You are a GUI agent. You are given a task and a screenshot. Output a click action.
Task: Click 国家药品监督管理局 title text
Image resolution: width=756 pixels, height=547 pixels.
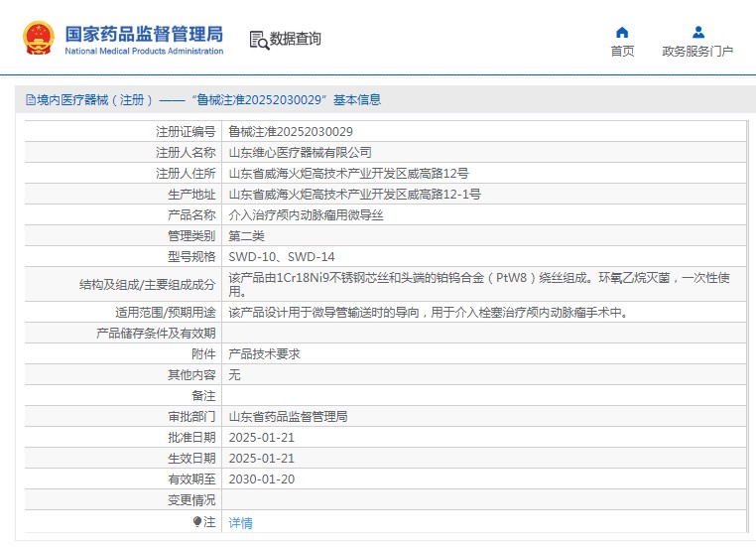(144, 34)
